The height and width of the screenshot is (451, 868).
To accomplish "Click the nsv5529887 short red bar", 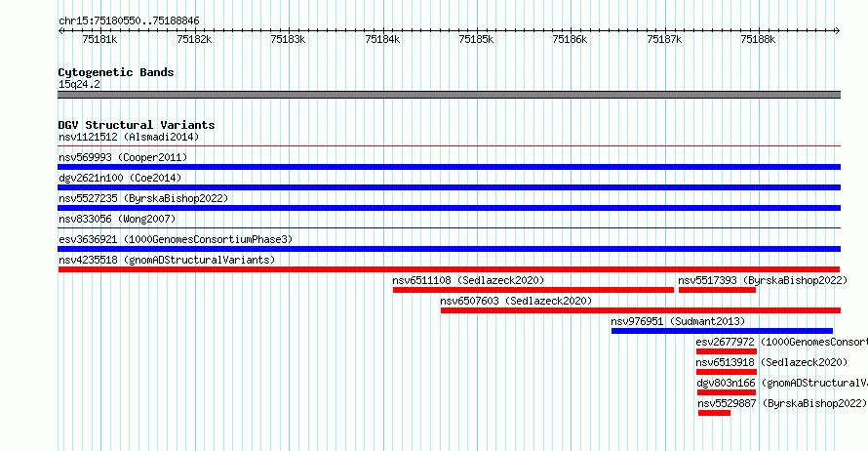I will pos(714,413).
